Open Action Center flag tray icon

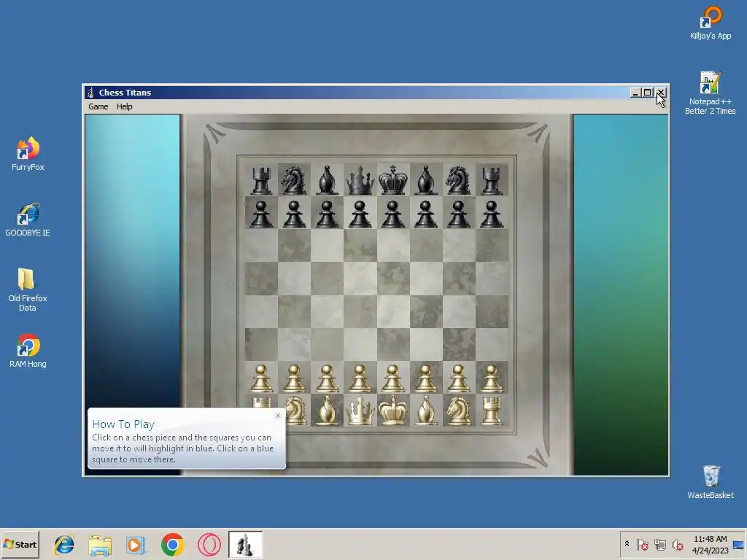tap(642, 544)
